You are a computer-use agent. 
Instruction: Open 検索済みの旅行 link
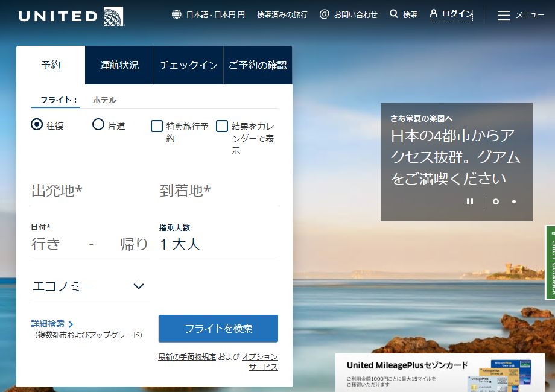[282, 14]
